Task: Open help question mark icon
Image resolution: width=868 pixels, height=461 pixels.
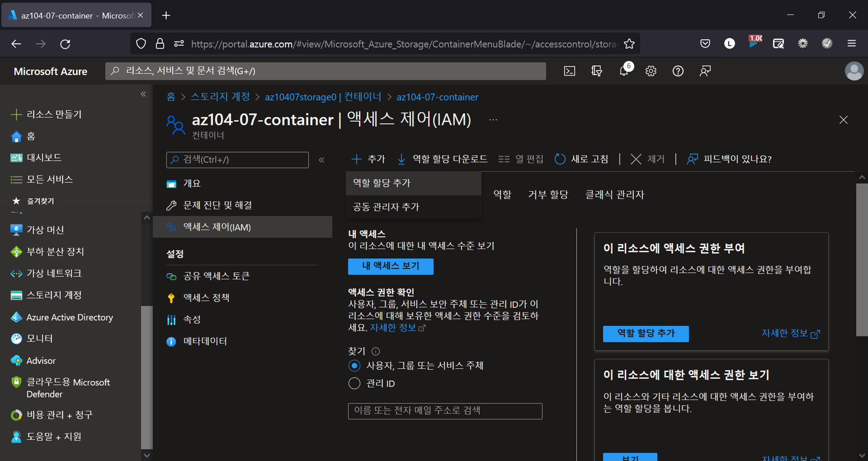Action: pos(678,71)
